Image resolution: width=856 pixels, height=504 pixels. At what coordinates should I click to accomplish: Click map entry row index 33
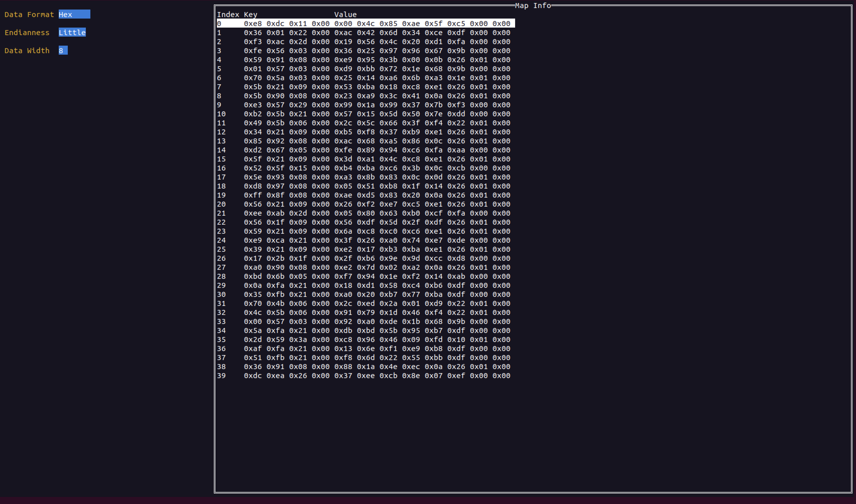pyautogui.click(x=365, y=321)
